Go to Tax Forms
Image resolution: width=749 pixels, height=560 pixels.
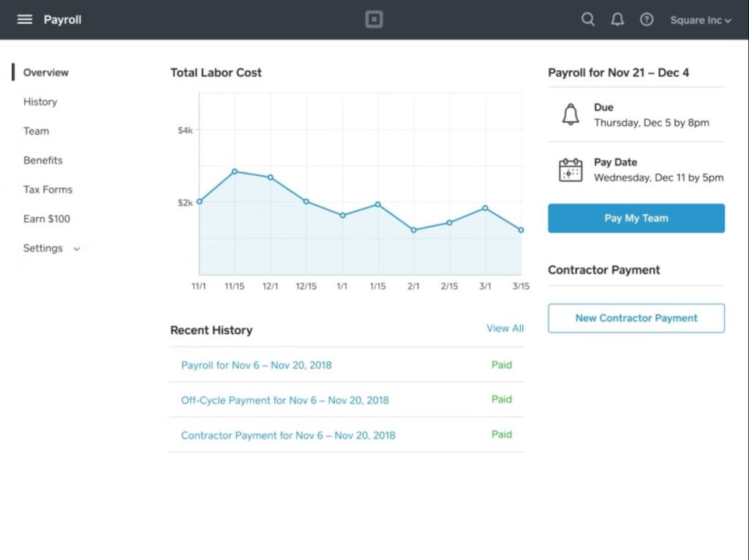tap(48, 189)
